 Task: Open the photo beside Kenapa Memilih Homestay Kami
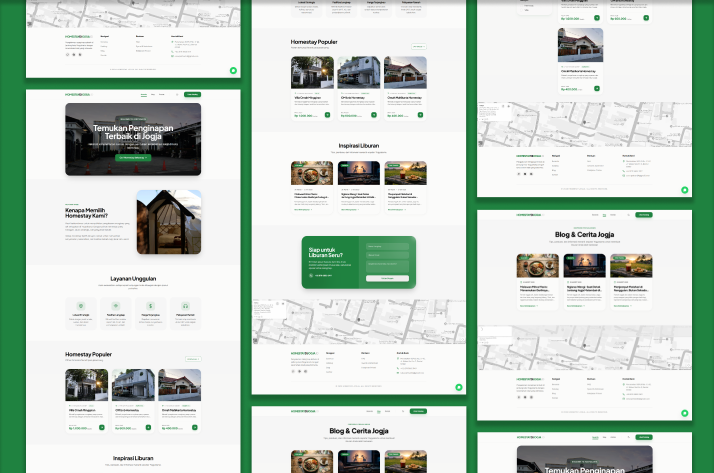point(168,222)
